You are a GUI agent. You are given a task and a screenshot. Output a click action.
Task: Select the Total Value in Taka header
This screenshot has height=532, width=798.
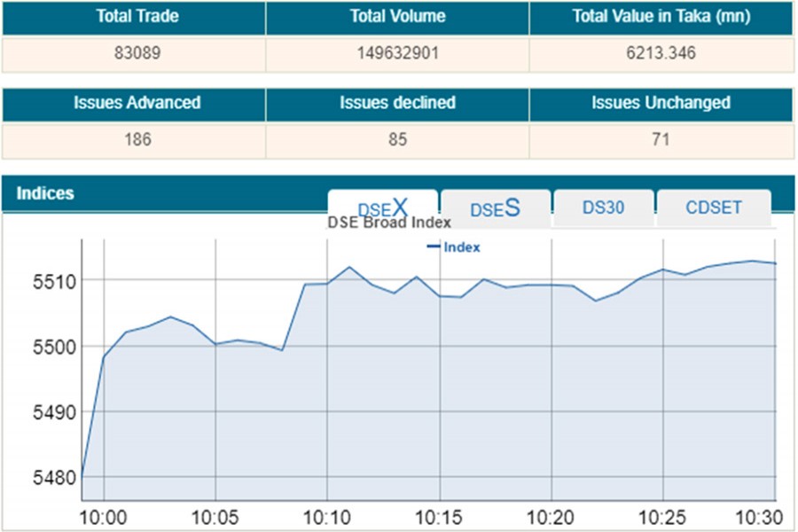(661, 17)
